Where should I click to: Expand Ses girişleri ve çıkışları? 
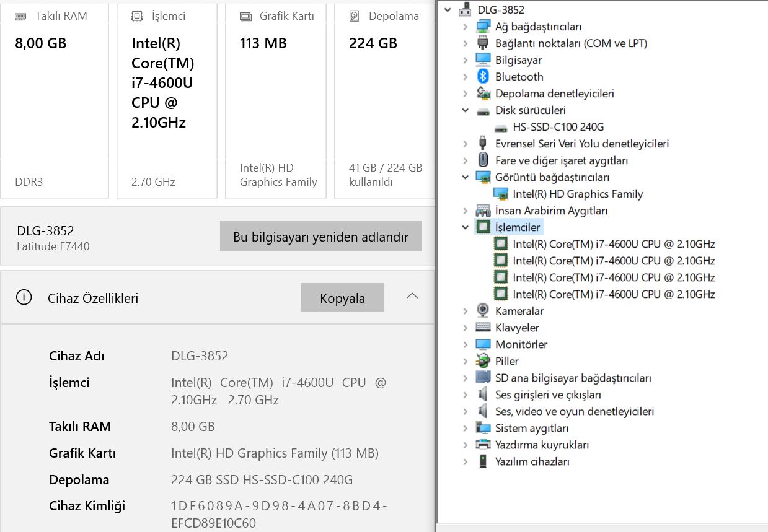point(466,395)
